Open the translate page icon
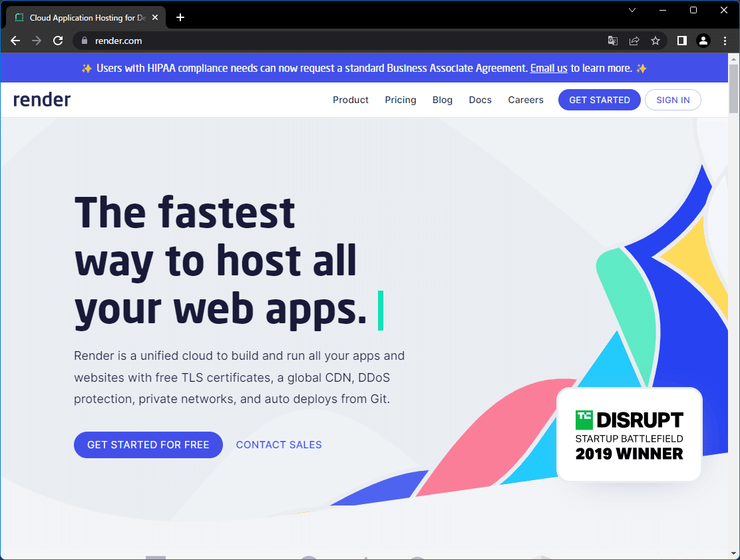The height and width of the screenshot is (560, 740). pyautogui.click(x=613, y=41)
